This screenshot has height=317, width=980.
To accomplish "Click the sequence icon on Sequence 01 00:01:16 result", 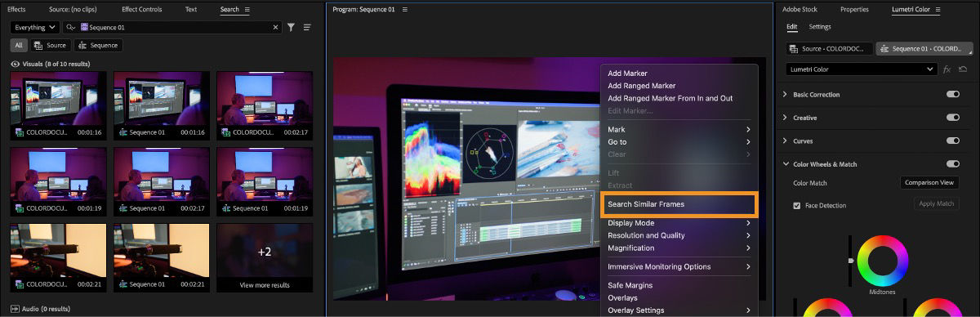I will 122,132.
